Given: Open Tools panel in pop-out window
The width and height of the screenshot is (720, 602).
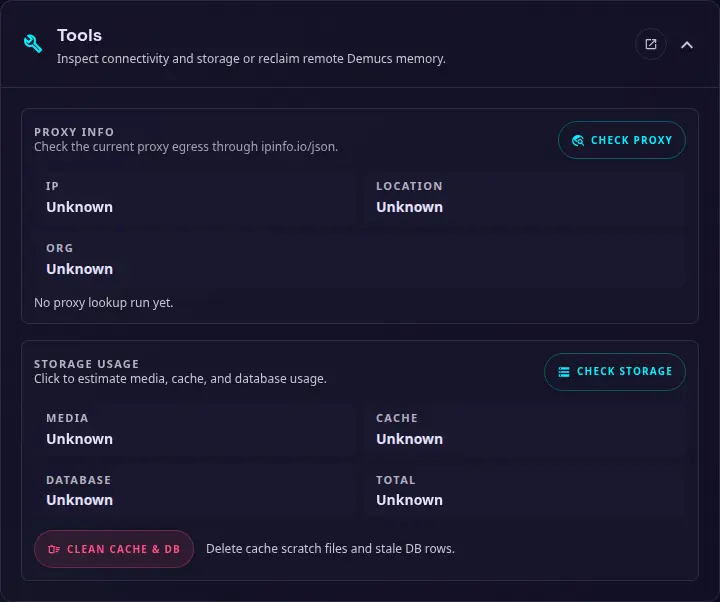Looking at the screenshot, I should pos(651,44).
